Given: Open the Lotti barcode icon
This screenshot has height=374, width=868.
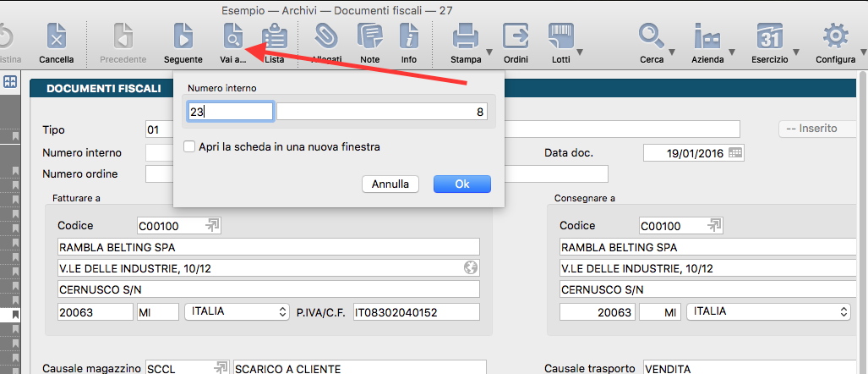Looking at the screenshot, I should point(560,38).
